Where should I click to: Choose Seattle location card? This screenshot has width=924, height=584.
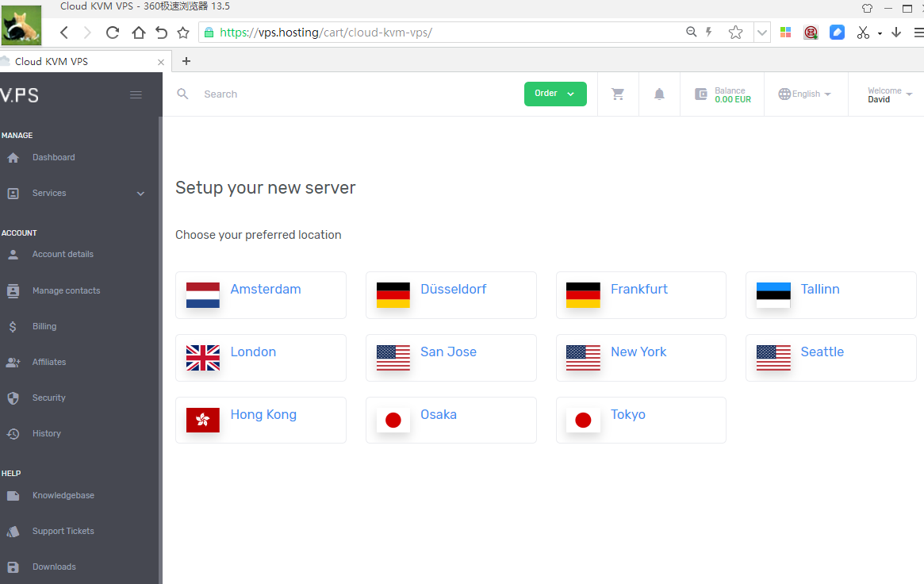(831, 358)
